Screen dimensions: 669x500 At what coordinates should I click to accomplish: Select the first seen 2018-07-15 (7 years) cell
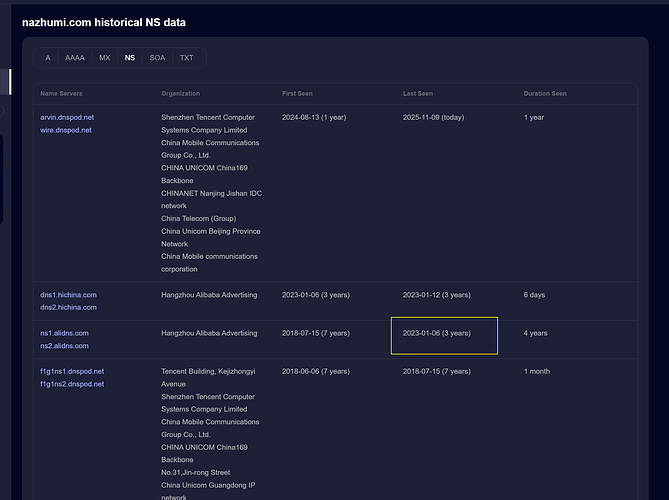[x=316, y=333]
